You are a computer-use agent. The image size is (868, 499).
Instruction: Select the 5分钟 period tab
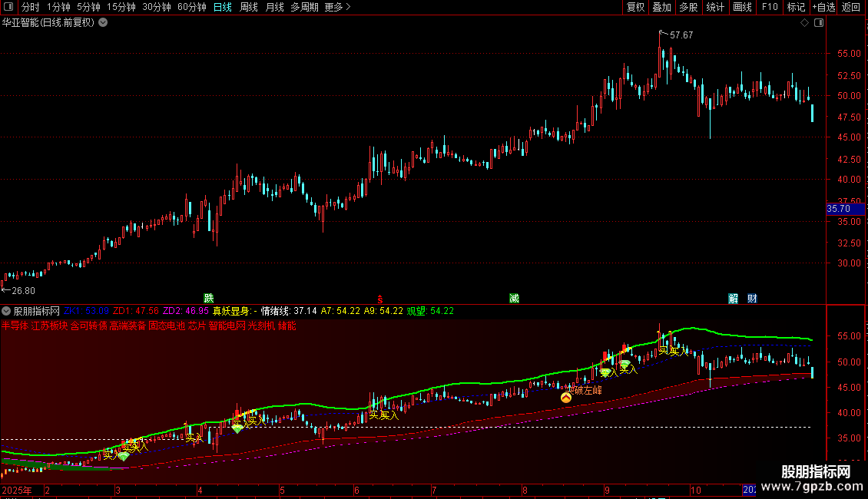[x=88, y=7]
